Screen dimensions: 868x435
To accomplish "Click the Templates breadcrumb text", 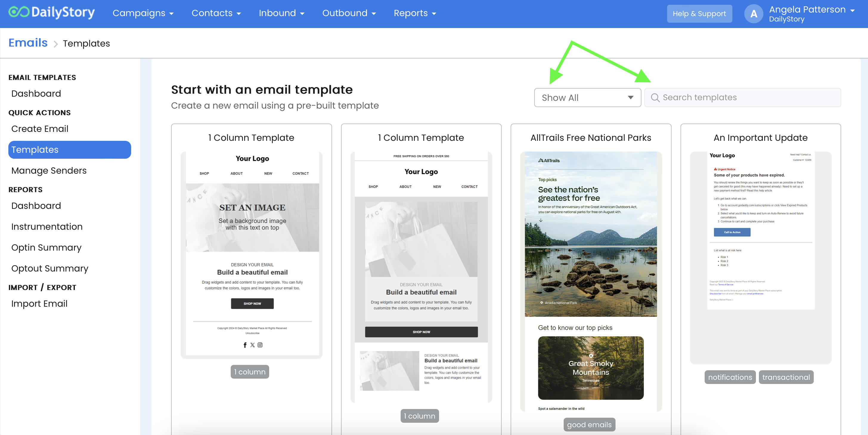I will click(x=86, y=44).
